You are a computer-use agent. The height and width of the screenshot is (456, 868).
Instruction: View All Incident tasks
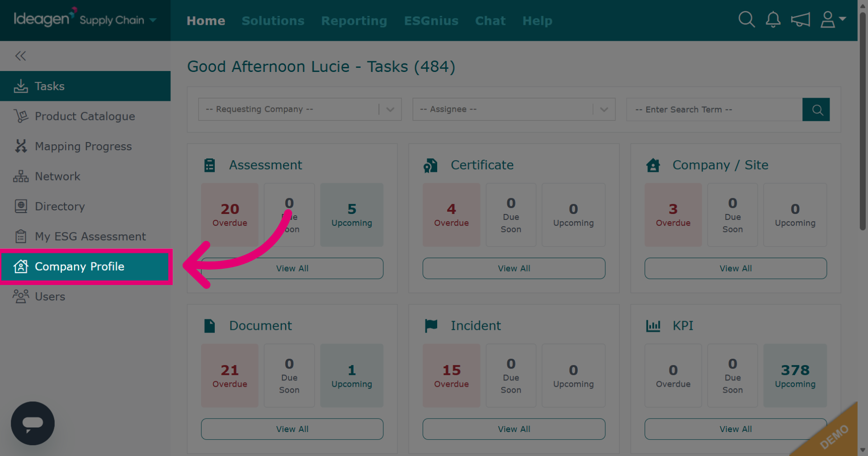(514, 429)
